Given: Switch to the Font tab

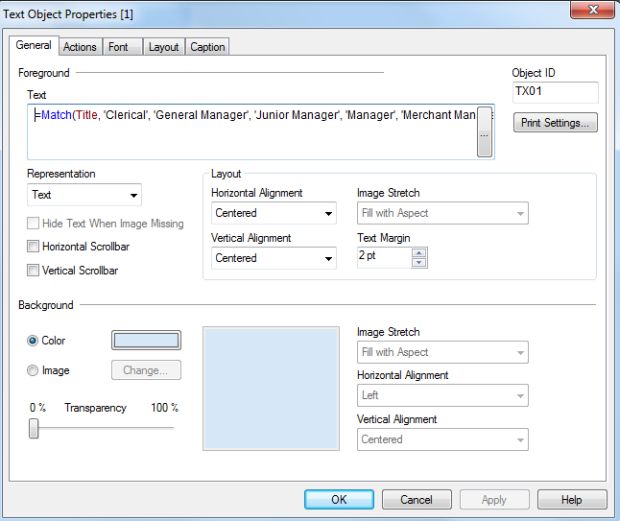Looking at the screenshot, I should pos(118,47).
